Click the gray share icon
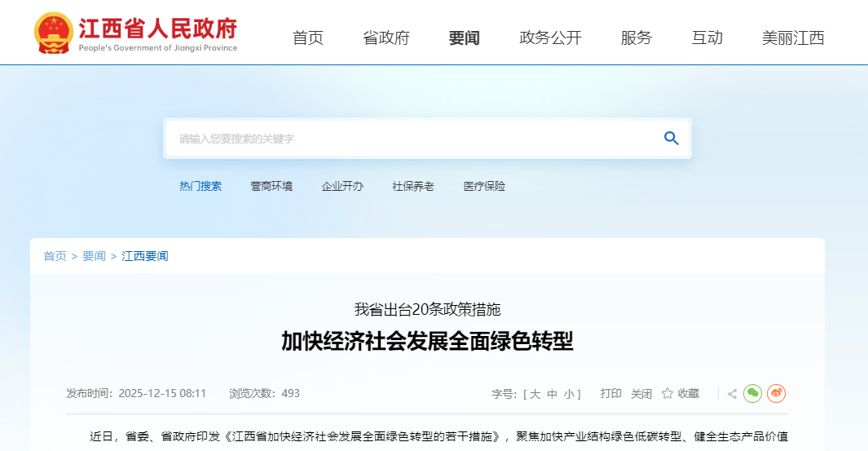This screenshot has height=451, width=868. tap(732, 394)
